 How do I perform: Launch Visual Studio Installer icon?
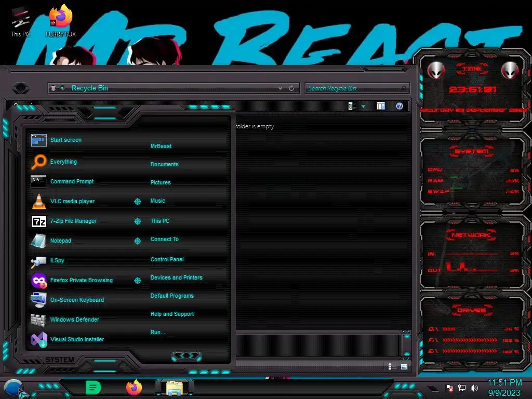pyautogui.click(x=38, y=339)
